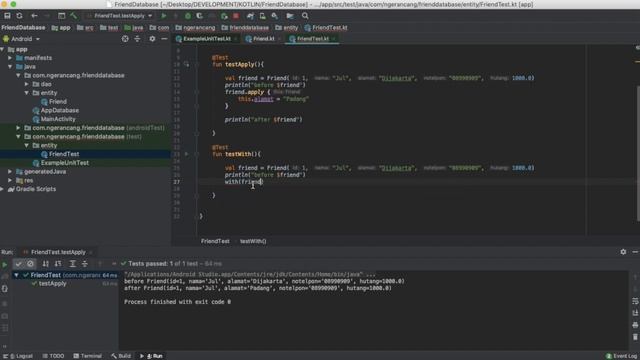Open the Event Log button
Viewport: 640px width, 360px height.
tap(622, 356)
